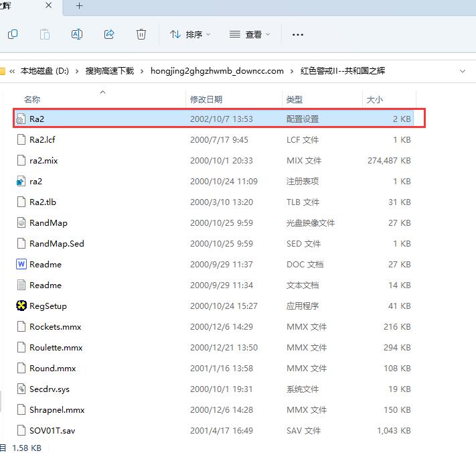This screenshot has width=476, height=453.
Task: Expand hidden breadcrumb path chevrons
Action: point(12,71)
